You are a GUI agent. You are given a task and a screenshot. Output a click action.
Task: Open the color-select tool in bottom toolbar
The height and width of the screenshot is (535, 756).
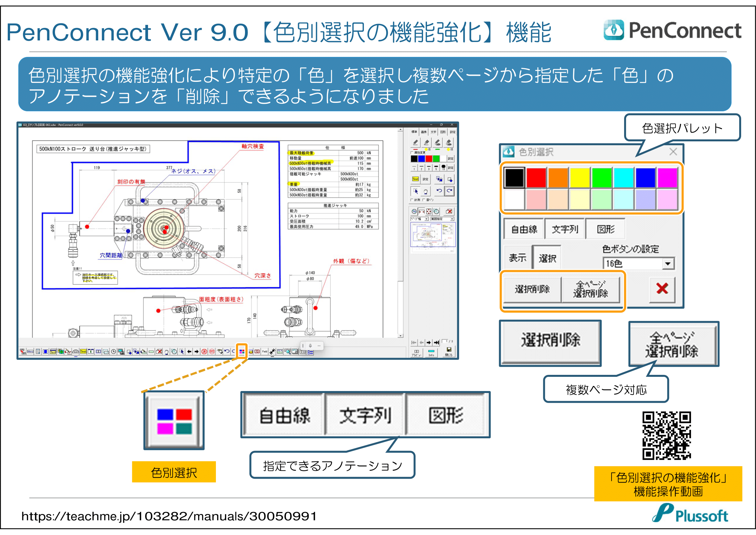[x=242, y=352]
